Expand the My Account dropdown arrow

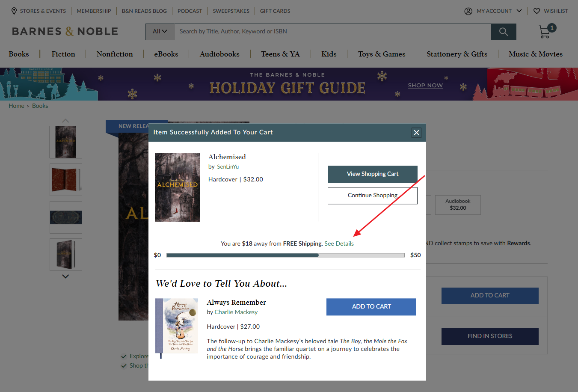pyautogui.click(x=519, y=11)
